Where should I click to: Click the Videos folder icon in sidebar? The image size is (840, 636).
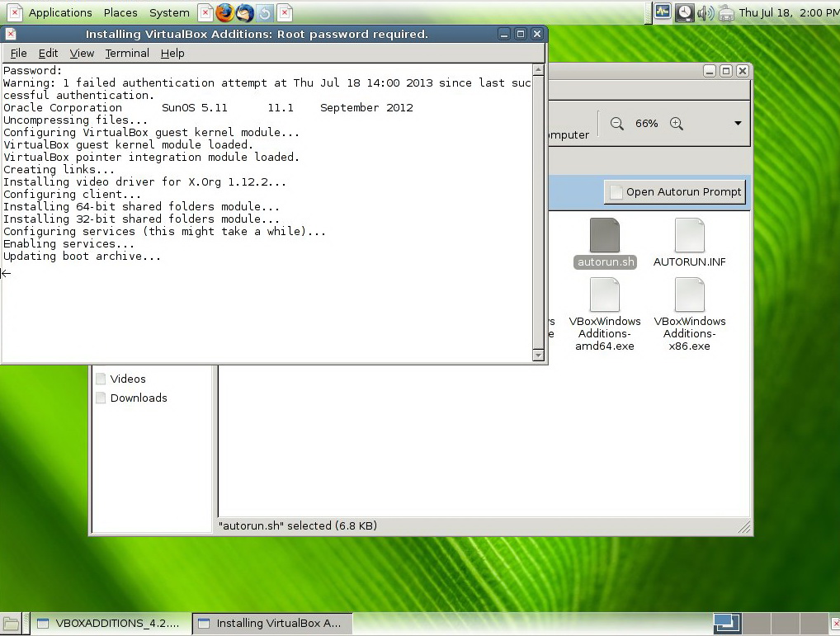click(x=100, y=379)
